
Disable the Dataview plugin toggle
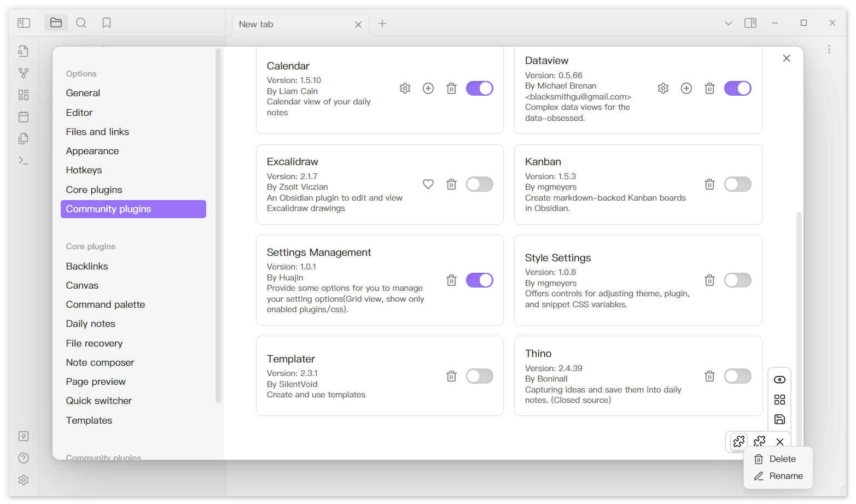click(x=738, y=89)
